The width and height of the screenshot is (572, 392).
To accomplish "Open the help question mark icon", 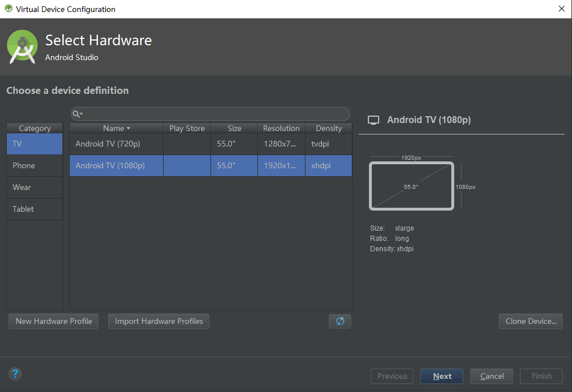I will (15, 374).
